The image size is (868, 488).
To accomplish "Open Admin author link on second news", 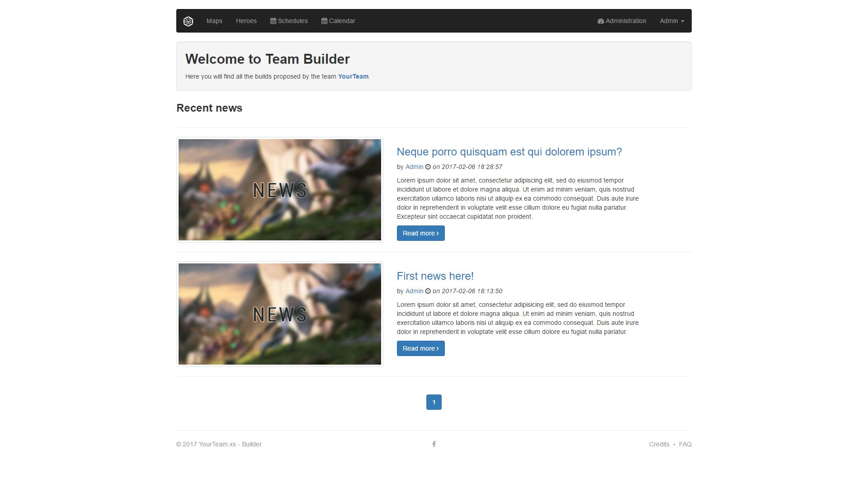I will [414, 291].
